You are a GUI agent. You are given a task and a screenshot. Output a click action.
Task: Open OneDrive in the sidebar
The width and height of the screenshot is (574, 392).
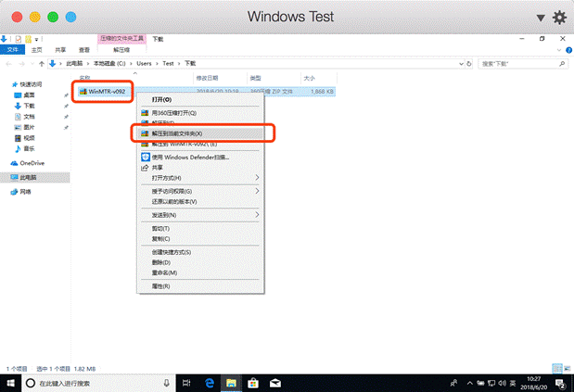pyautogui.click(x=32, y=162)
